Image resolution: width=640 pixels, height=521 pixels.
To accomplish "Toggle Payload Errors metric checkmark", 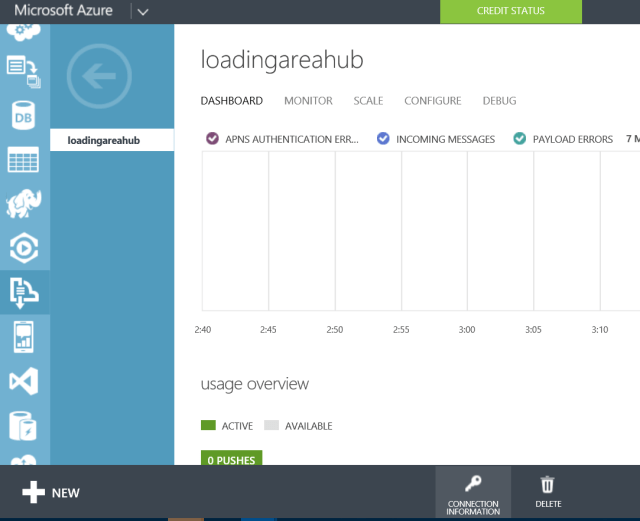I will tap(519, 139).
